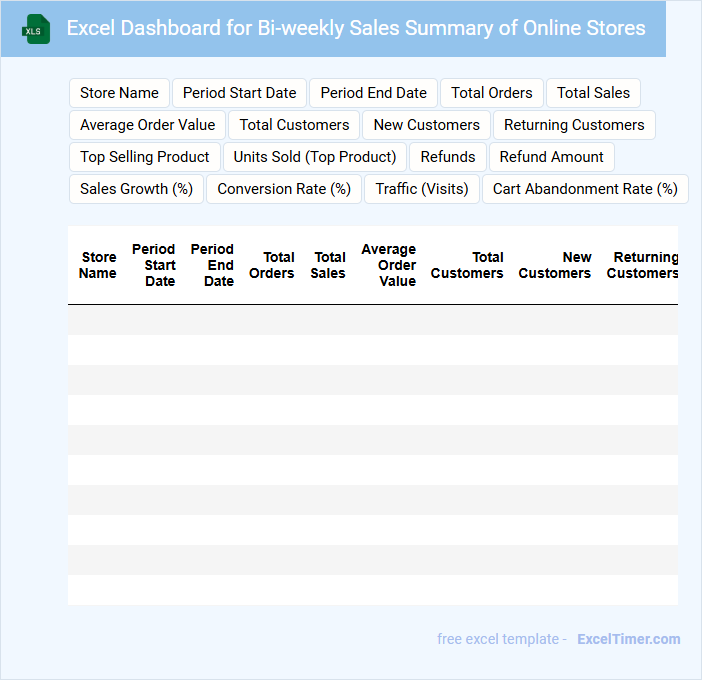
Task: Select the Total Orders tag
Action: coord(491,93)
